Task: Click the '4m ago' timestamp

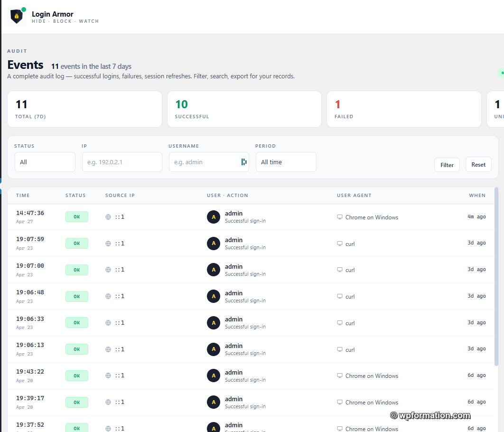Action: pyautogui.click(x=476, y=216)
